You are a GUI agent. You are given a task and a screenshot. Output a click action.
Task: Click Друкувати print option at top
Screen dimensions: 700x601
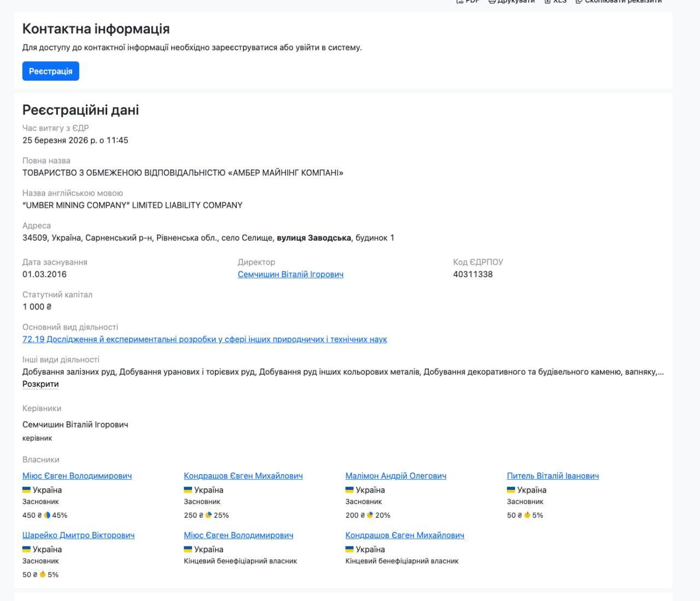[512, 2]
